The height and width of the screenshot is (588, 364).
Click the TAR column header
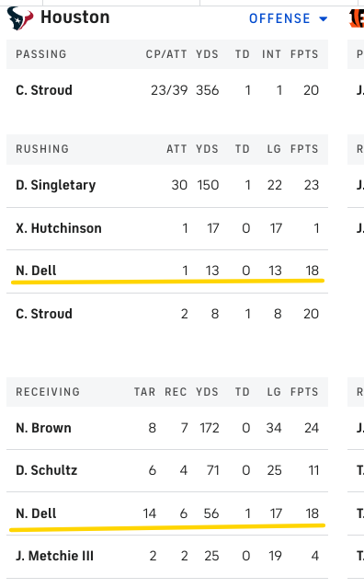coord(144,392)
